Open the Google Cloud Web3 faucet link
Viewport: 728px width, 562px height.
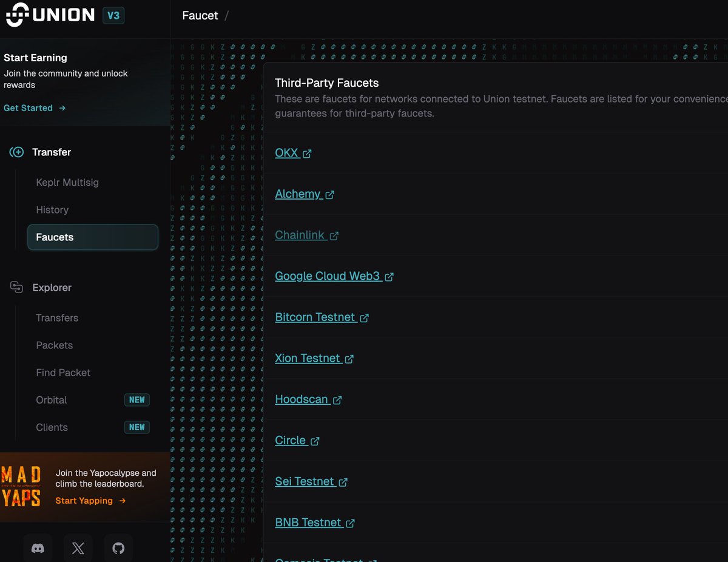[x=328, y=276]
